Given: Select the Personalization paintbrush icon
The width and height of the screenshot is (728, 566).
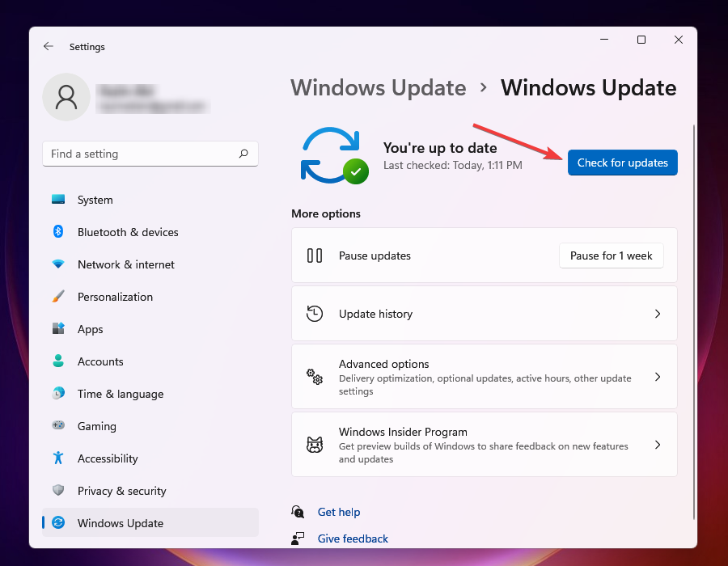Looking at the screenshot, I should [58, 297].
